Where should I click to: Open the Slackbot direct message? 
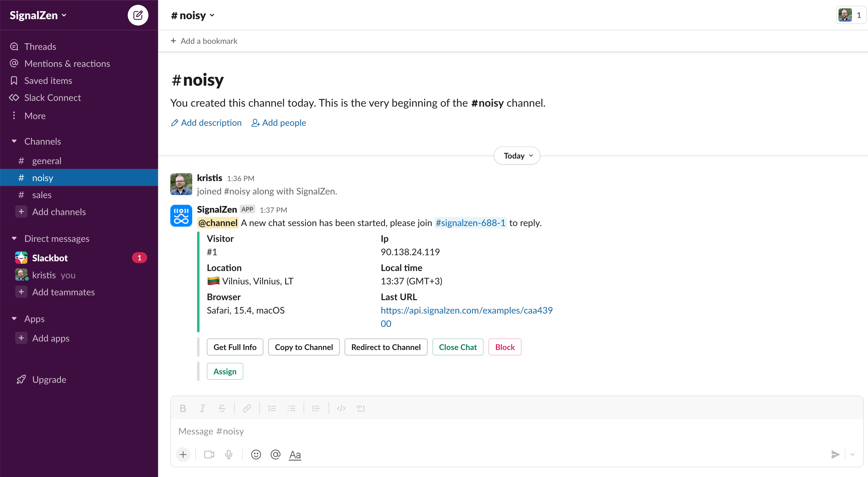coord(79,258)
